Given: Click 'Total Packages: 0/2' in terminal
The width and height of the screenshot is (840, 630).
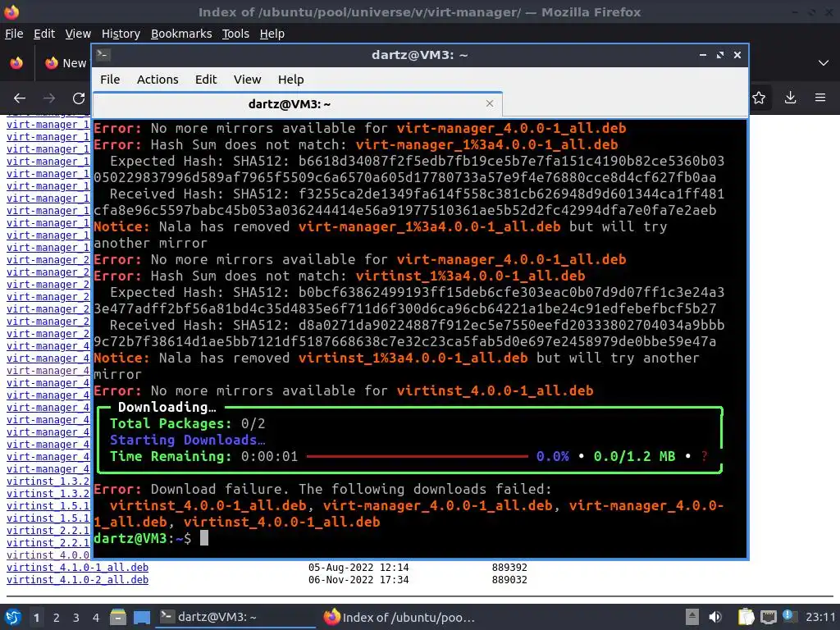Looking at the screenshot, I should pos(188,423).
